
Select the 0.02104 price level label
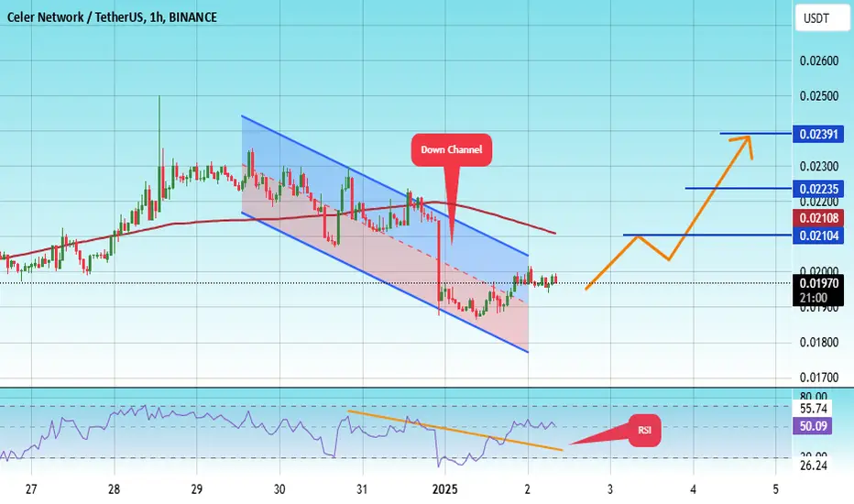coord(818,236)
